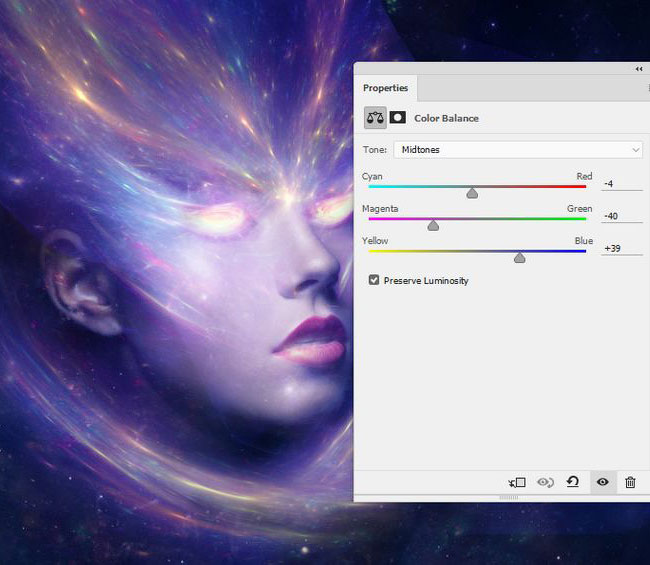Click the 'Magenta' slider label

[380, 209]
